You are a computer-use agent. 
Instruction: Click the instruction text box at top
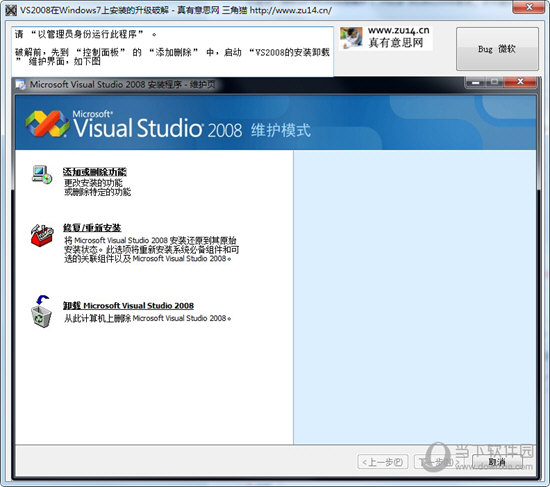[x=172, y=51]
